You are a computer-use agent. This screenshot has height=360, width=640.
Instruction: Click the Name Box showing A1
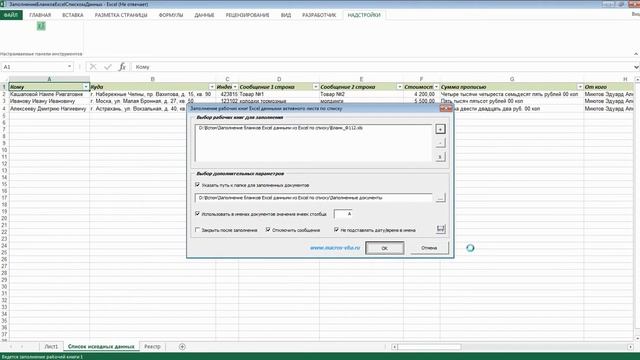pyautogui.click(x=34, y=67)
